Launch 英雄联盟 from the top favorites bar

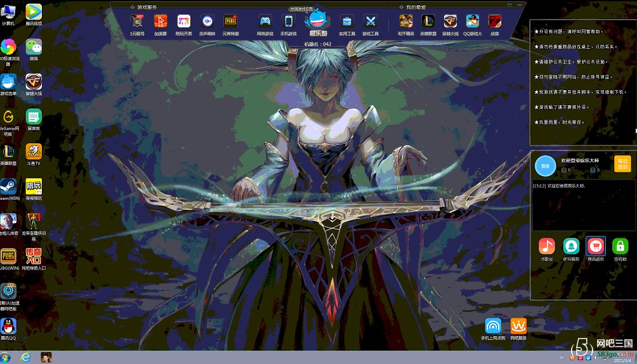[x=428, y=21]
